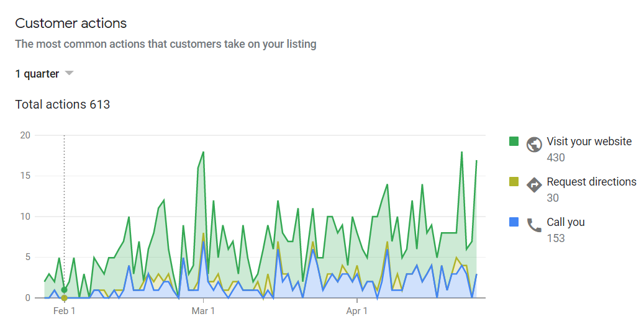Click the phone icon for Call you
Viewport: 644px width, 324px height.
tap(534, 225)
